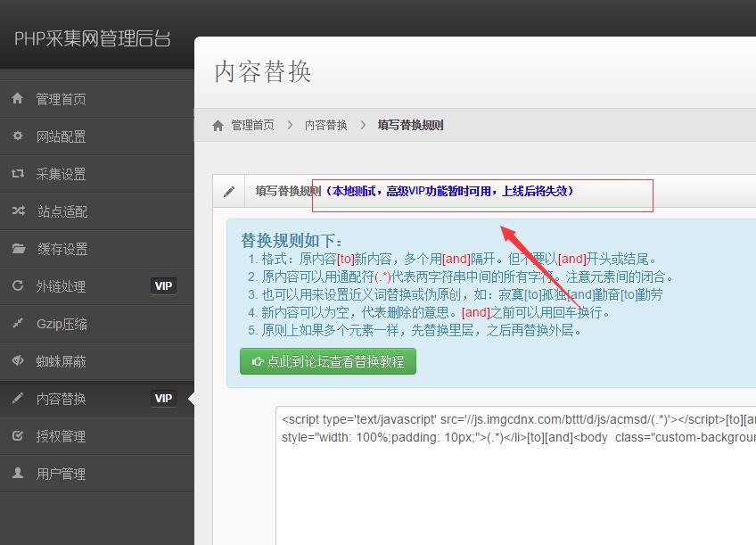Open 缓存设置 from the sidebar
The width and height of the screenshot is (756, 545).
click(x=97, y=250)
